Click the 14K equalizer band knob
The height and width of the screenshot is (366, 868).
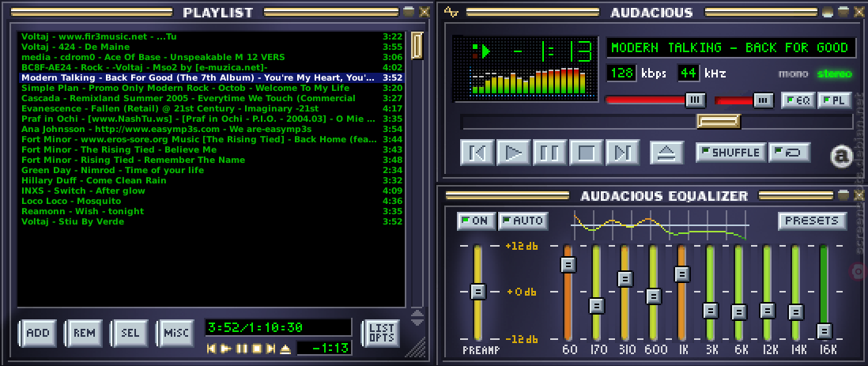(x=795, y=312)
